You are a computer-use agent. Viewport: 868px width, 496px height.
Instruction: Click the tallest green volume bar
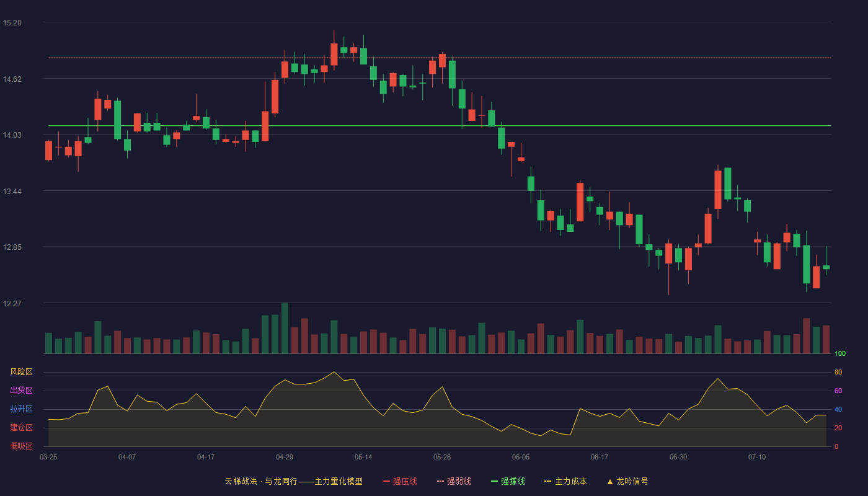[x=285, y=329]
